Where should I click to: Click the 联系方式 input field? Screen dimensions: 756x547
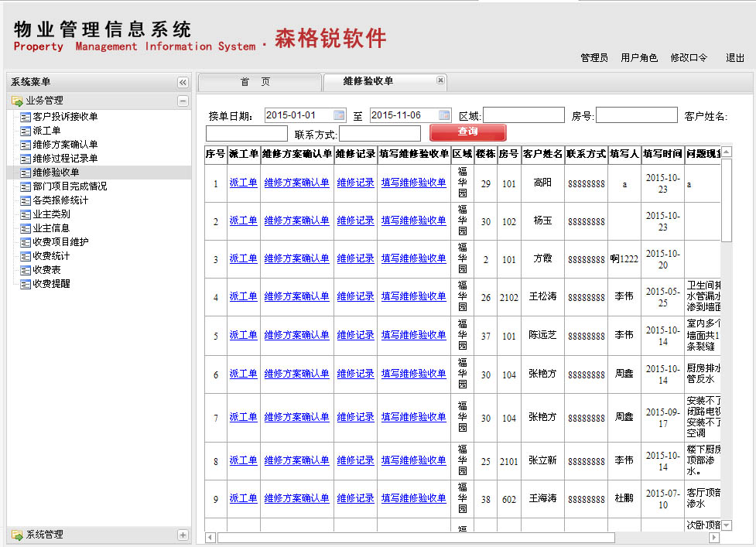point(380,134)
